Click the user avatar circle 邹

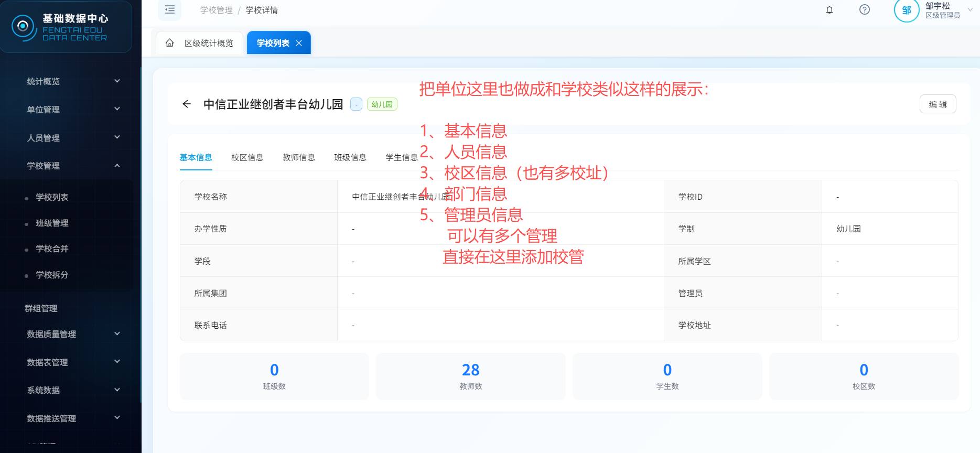point(906,10)
